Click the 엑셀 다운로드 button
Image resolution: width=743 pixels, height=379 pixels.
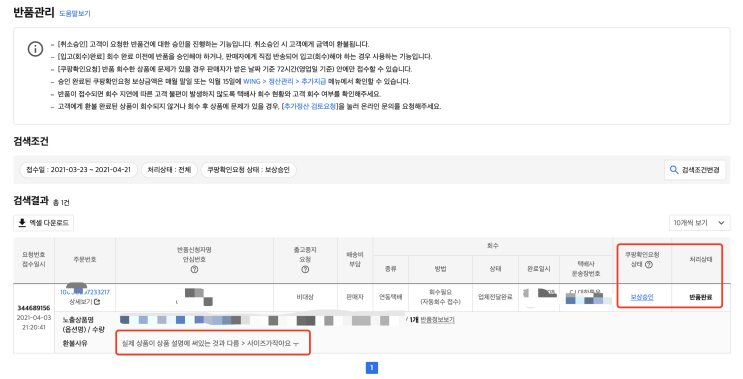[x=44, y=223]
